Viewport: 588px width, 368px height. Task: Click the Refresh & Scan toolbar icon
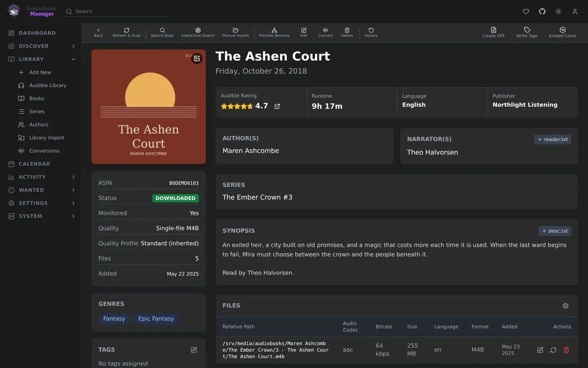(127, 33)
